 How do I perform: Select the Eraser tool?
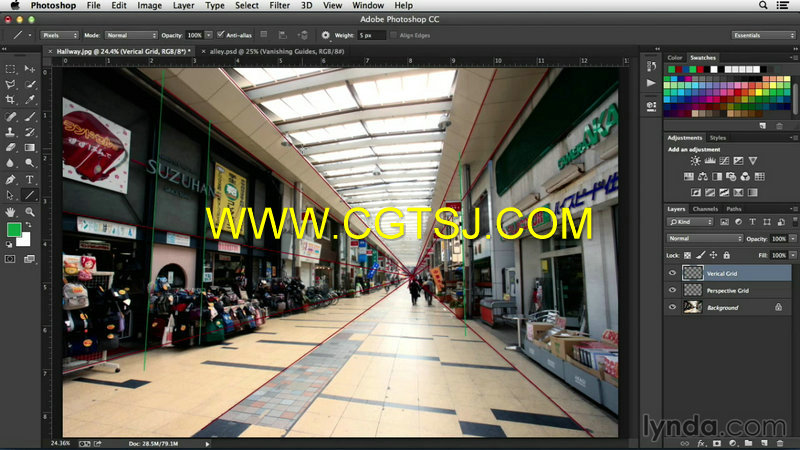pyautogui.click(x=10, y=147)
